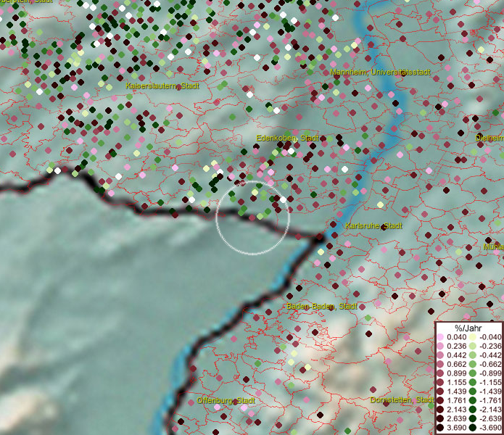Click the Baden-Baden, Stadt label

tap(322, 306)
